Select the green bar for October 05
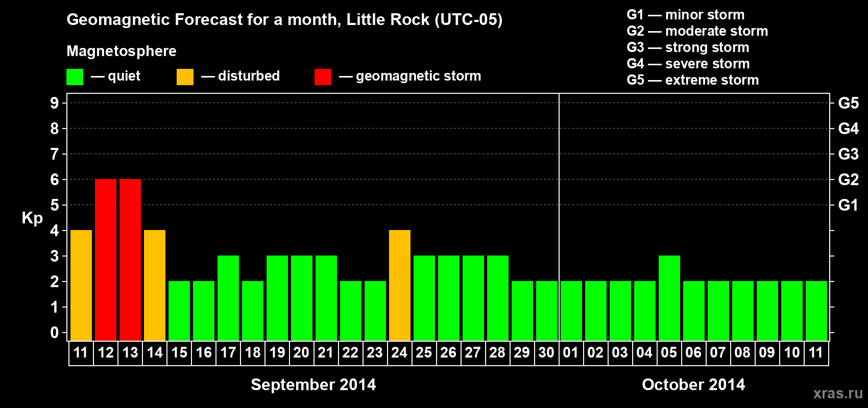The height and width of the screenshot is (408, 868). tap(669, 298)
